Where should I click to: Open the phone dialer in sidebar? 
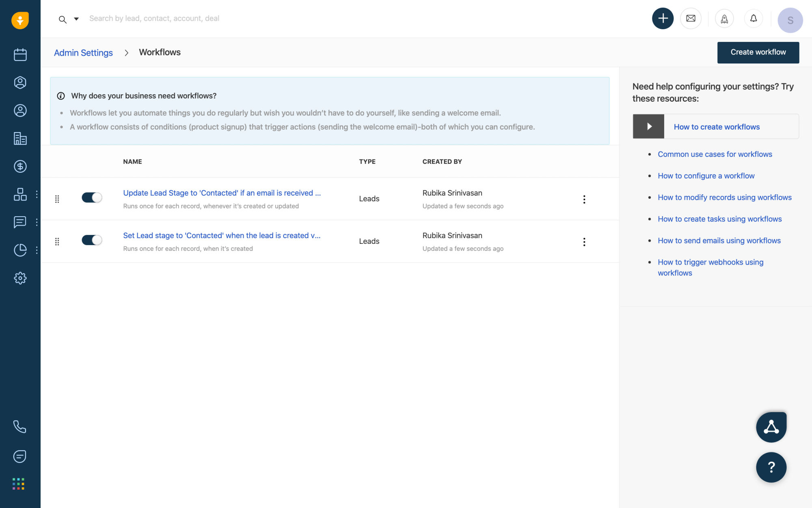20,426
